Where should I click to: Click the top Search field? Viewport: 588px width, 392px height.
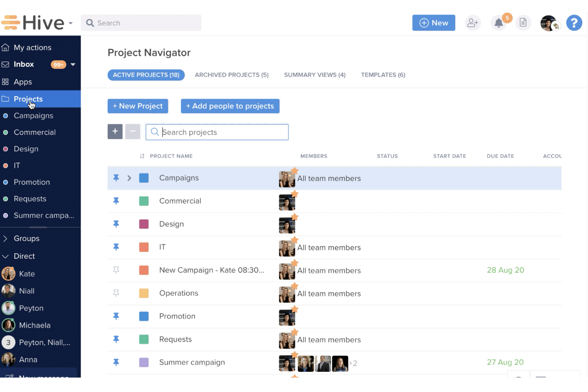141,23
